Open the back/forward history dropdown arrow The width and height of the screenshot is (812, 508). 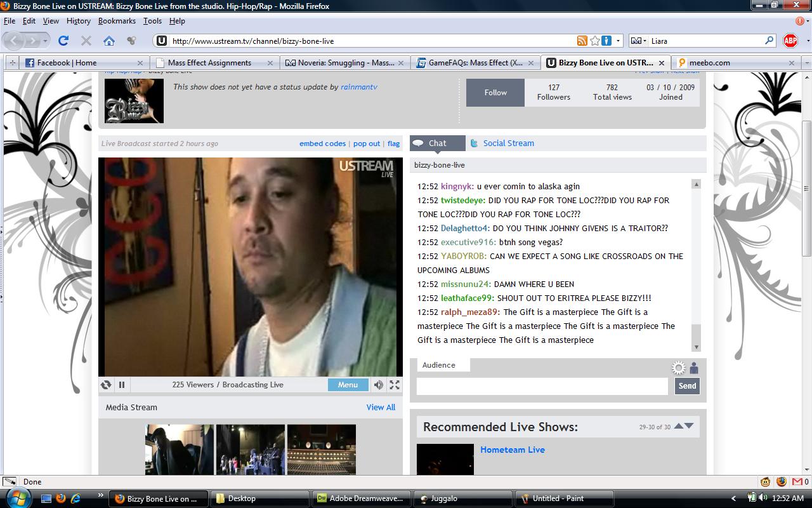tap(46, 41)
